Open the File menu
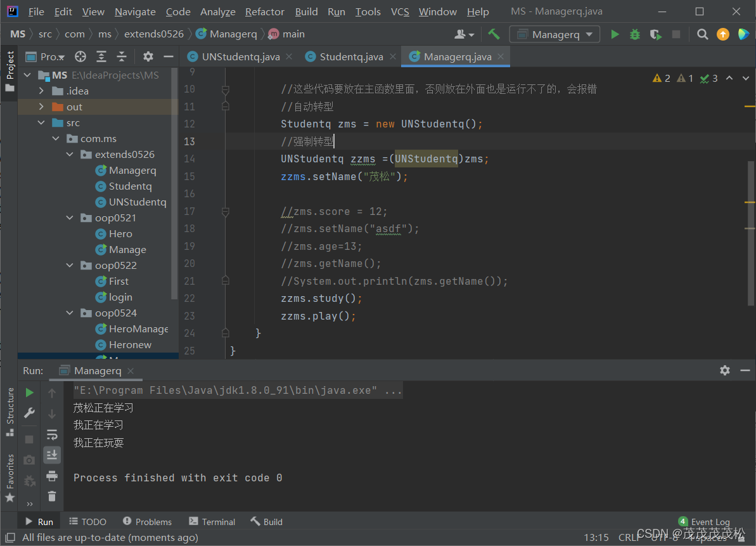 pyautogui.click(x=36, y=11)
